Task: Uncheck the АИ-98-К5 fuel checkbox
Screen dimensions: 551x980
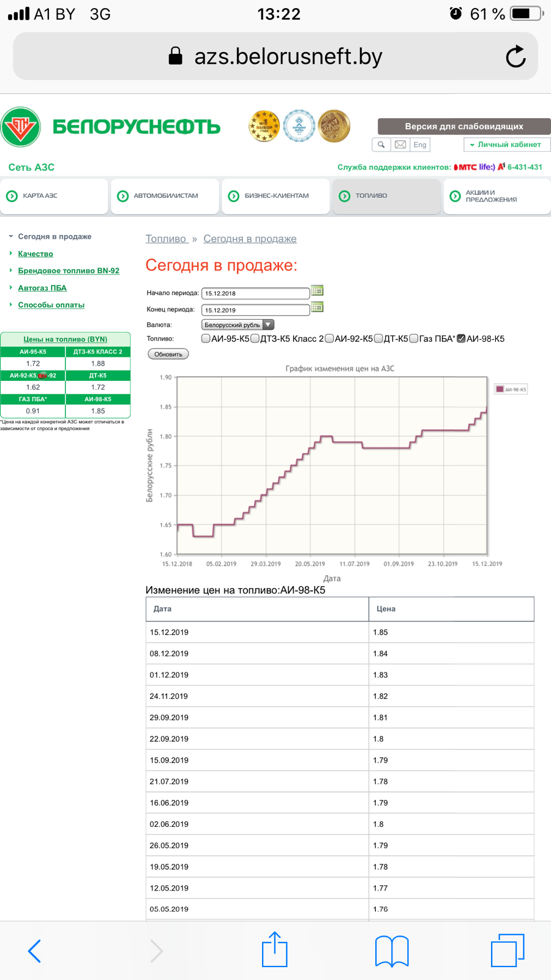Action: 462,338
